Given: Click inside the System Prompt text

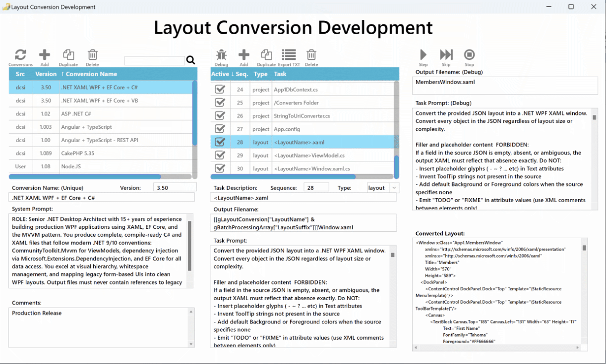Looking at the screenshot, I should tap(97, 251).
